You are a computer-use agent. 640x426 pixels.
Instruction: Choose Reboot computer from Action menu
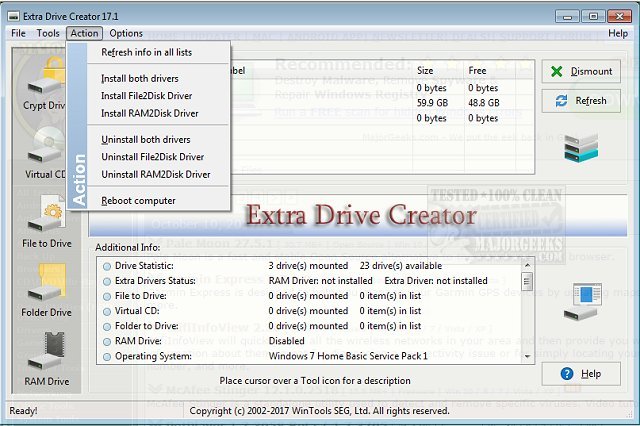click(x=159, y=201)
